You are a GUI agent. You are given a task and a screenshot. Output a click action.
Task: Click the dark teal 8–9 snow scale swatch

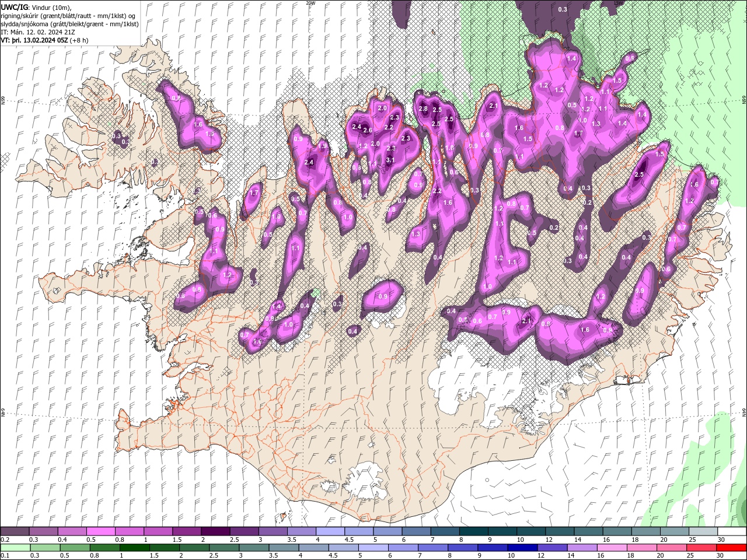pos(473,531)
